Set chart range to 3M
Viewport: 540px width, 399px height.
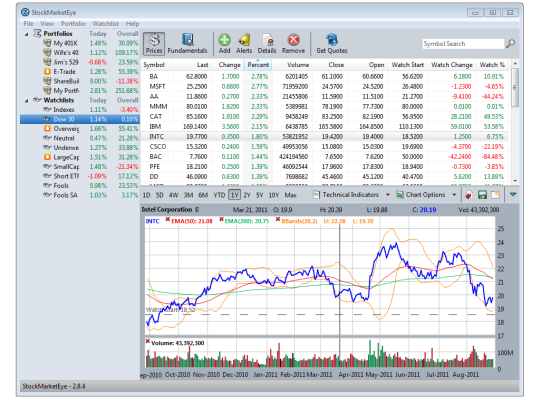click(x=188, y=195)
